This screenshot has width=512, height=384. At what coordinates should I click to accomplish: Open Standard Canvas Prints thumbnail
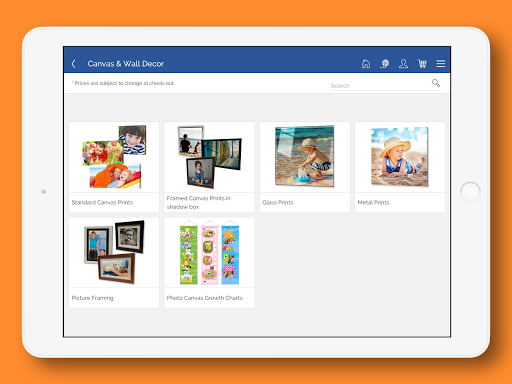114,157
